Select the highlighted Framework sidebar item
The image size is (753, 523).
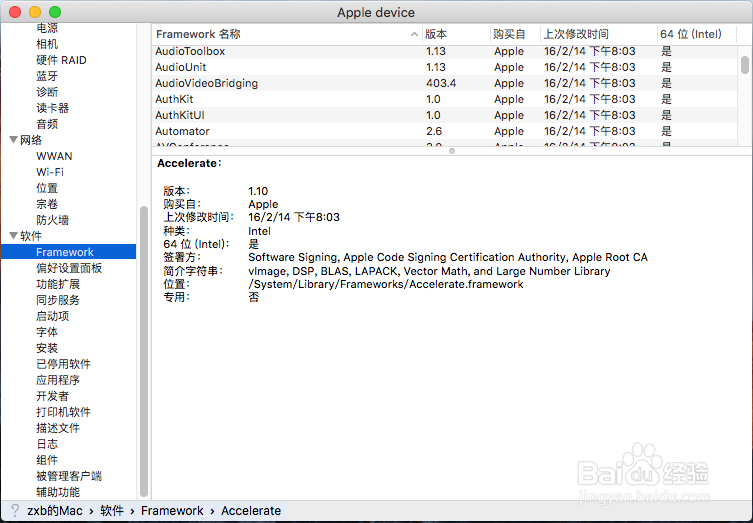tap(68, 252)
